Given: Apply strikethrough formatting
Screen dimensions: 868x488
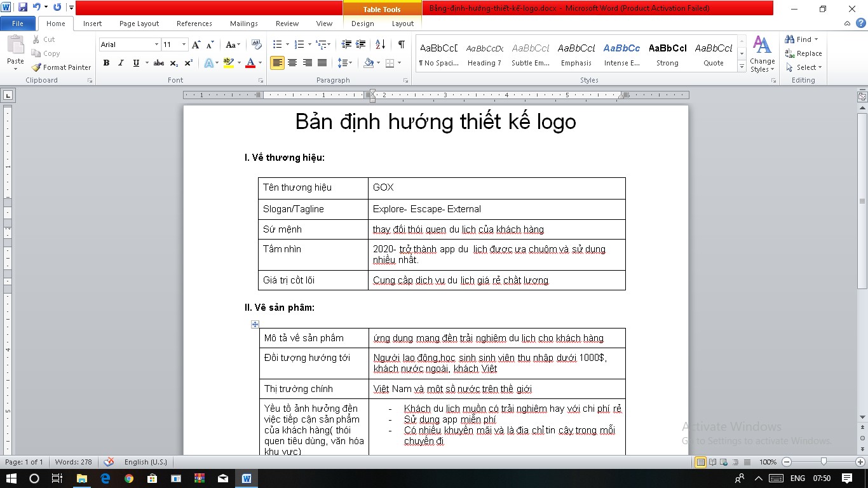Looking at the screenshot, I should pyautogui.click(x=159, y=63).
